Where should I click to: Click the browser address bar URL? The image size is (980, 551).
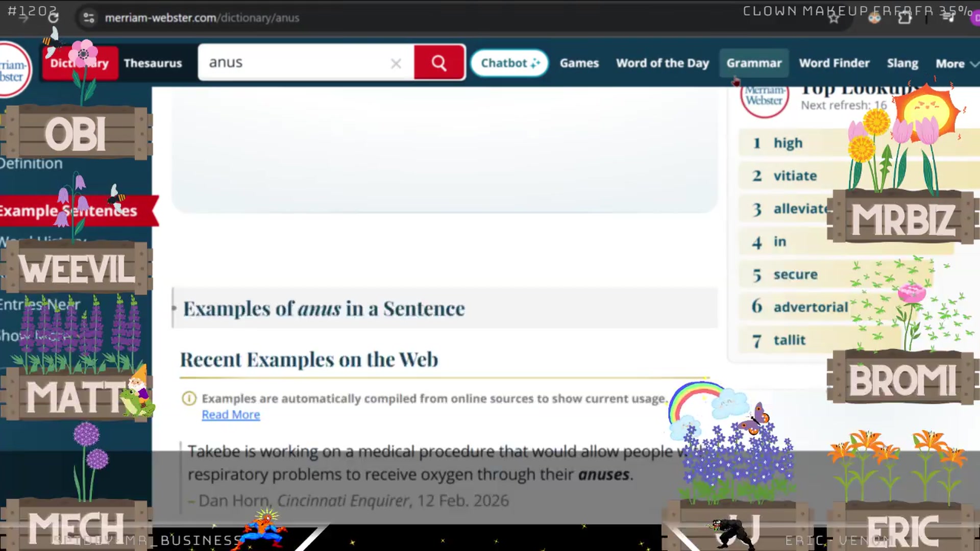[202, 18]
